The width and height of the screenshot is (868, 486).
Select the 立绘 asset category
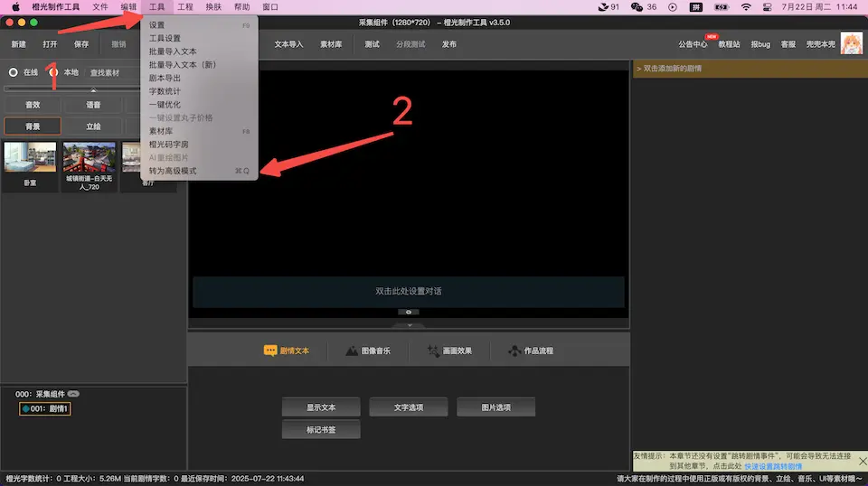coord(93,126)
